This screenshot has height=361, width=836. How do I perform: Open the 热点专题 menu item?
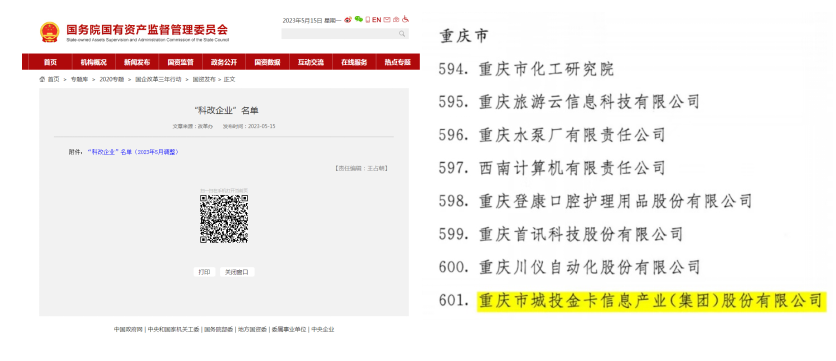point(398,62)
